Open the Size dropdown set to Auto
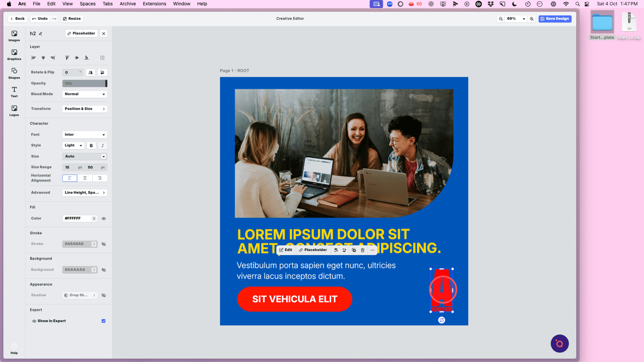This screenshot has width=644, height=362. [x=85, y=156]
